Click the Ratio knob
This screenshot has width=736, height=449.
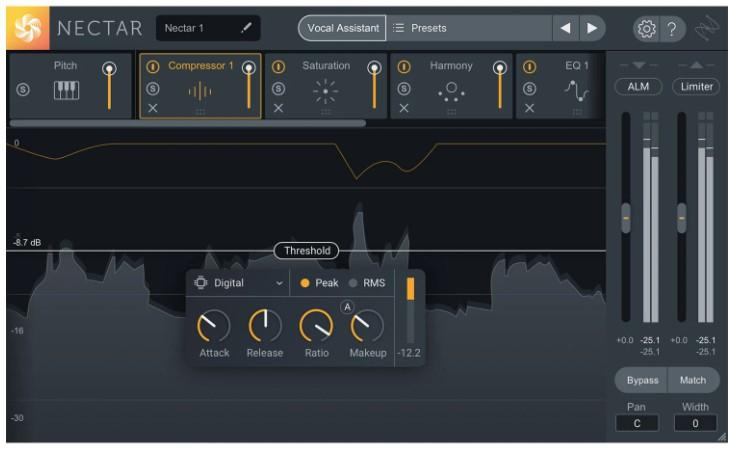tap(316, 326)
